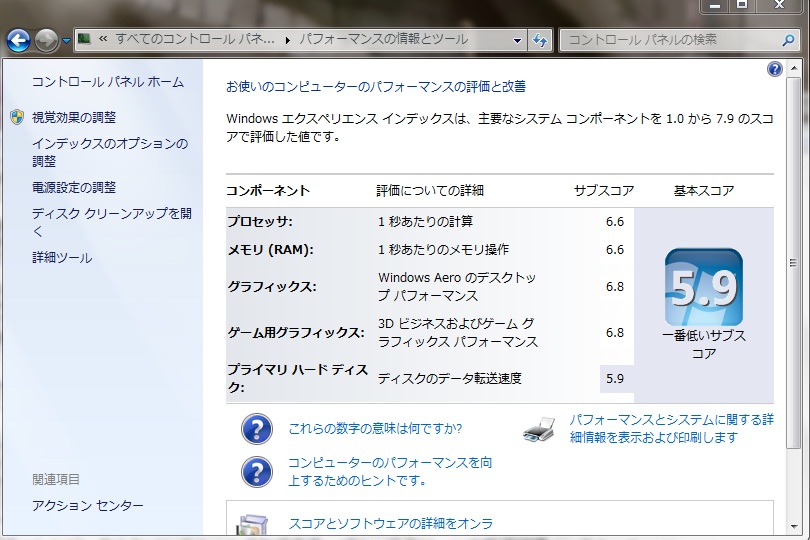Click the software box icon near スコアとソフトウェア
Image resolution: width=810 pixels, height=540 pixels.
point(252,525)
